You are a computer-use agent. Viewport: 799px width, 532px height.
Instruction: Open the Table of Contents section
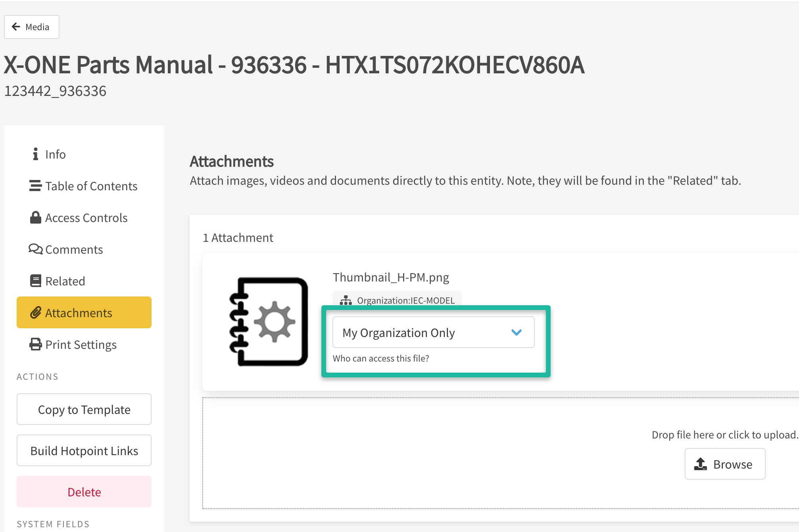point(91,186)
